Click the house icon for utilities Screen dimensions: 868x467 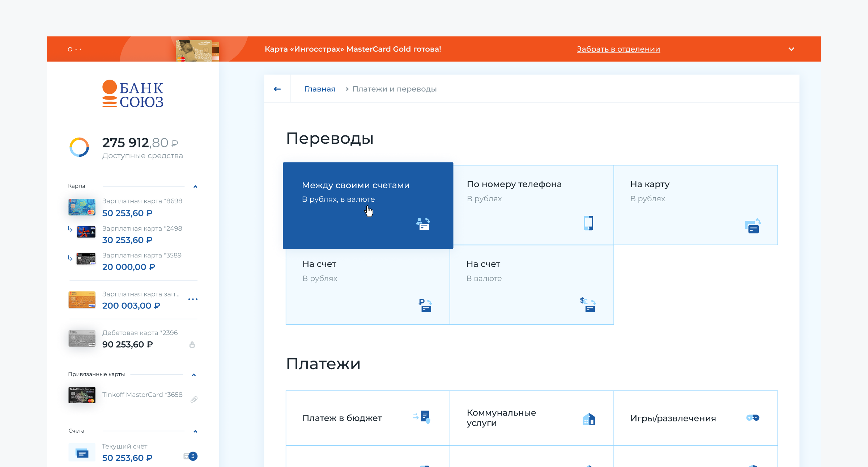point(589,419)
